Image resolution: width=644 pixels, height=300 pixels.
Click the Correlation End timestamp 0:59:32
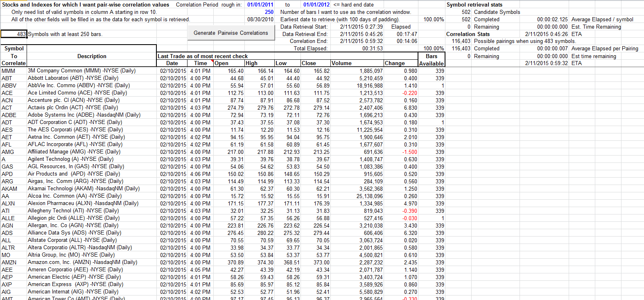[362, 41]
